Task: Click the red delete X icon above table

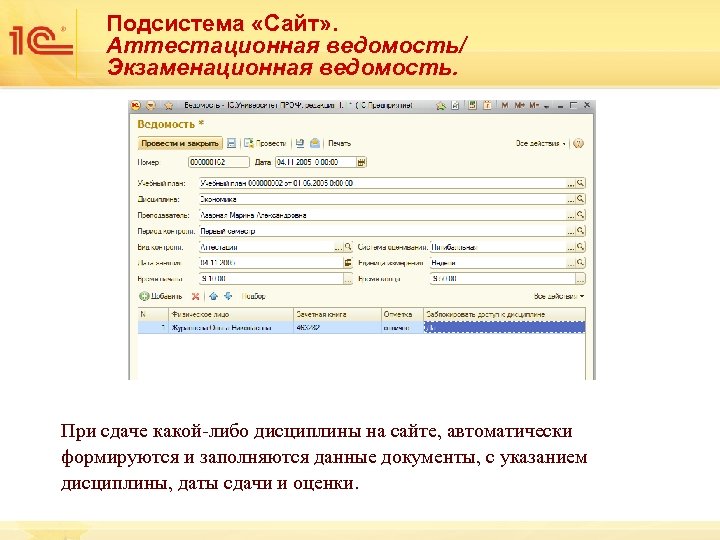Action: 195,297
